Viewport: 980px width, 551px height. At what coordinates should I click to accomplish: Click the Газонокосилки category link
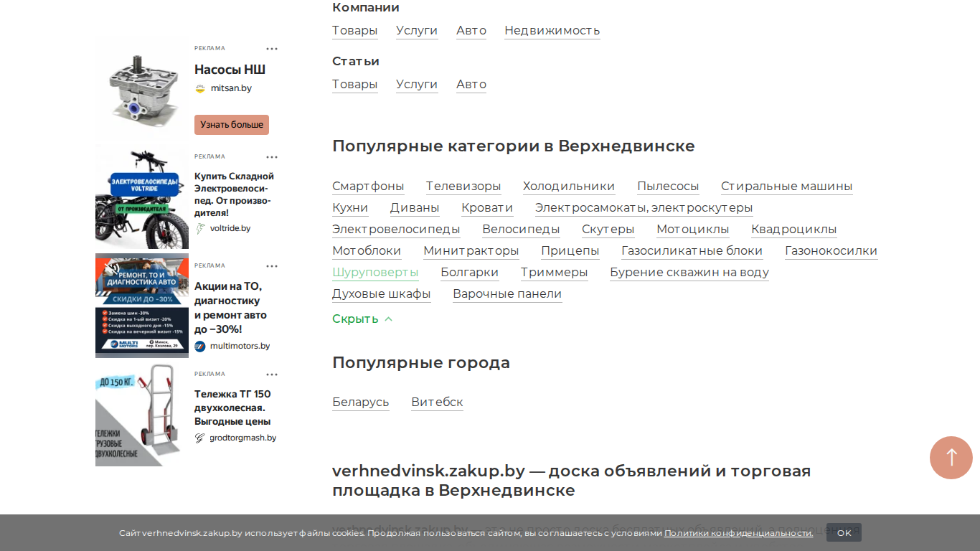831,251
